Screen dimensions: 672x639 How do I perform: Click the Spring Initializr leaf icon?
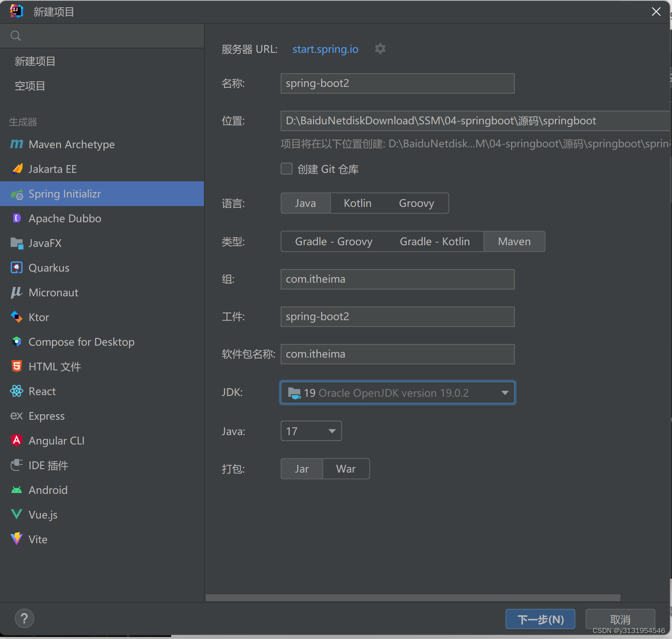[17, 194]
